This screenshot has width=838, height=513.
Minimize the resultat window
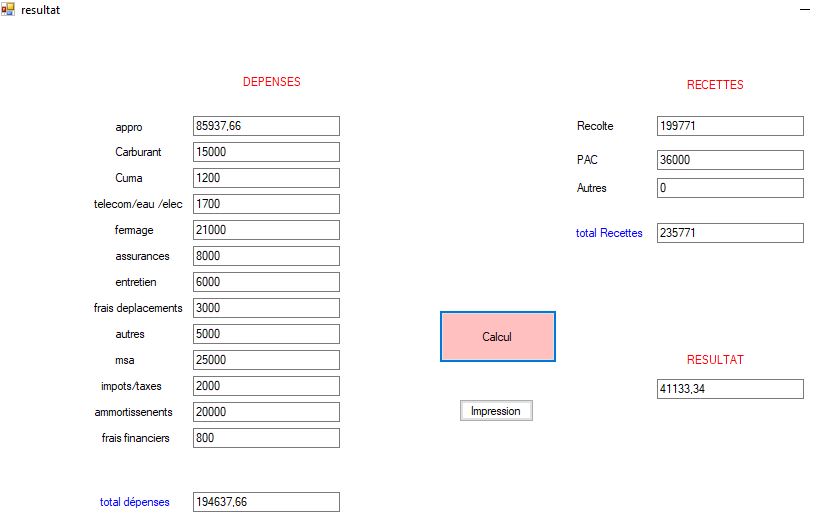(804, 9)
